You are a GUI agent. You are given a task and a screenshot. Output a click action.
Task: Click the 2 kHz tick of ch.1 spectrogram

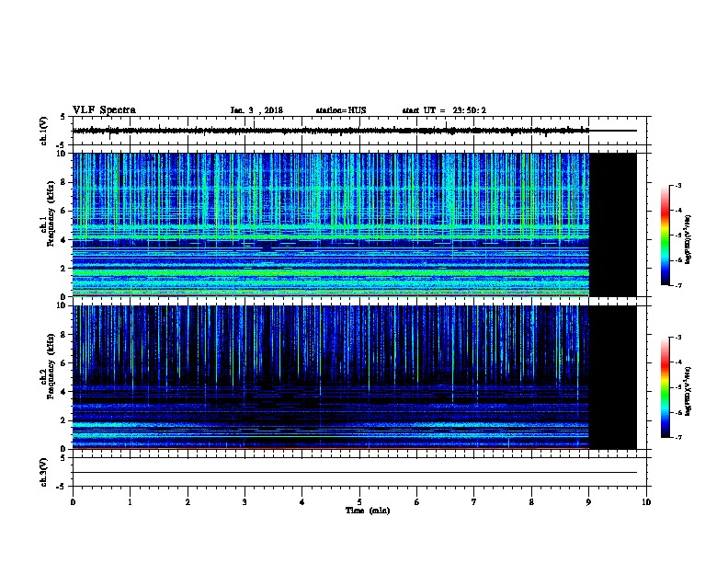[x=64, y=268]
